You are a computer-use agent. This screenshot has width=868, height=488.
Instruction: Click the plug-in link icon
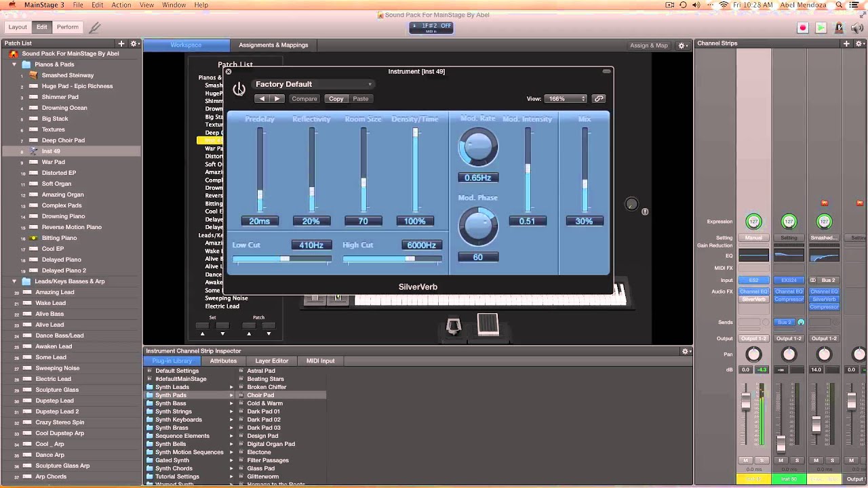(598, 98)
